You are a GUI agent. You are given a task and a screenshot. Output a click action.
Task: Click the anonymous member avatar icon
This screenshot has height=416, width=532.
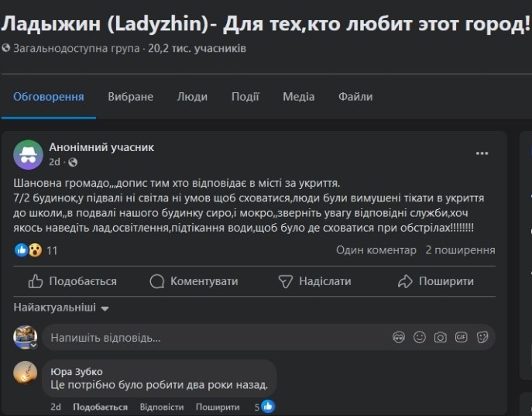(28, 155)
